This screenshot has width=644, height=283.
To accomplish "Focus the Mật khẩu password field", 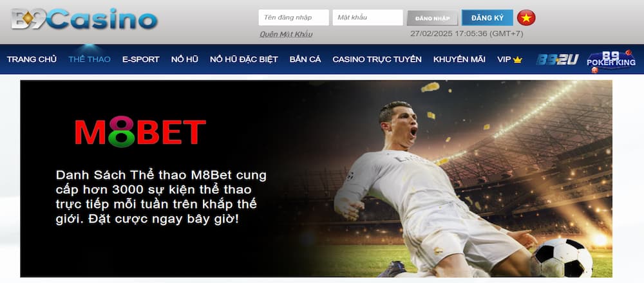I will (x=368, y=18).
